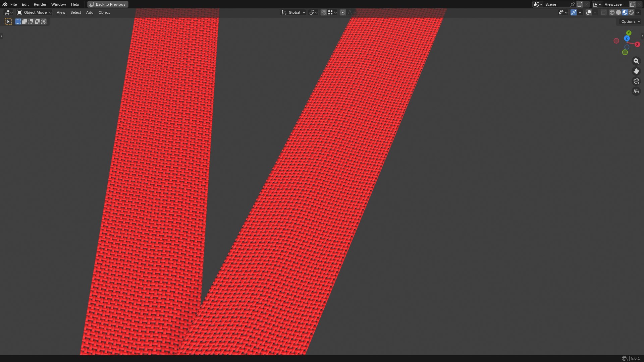Viewport: 644px width, 362px height.
Task: Choose the Subtract selection mode
Action: click(31, 21)
